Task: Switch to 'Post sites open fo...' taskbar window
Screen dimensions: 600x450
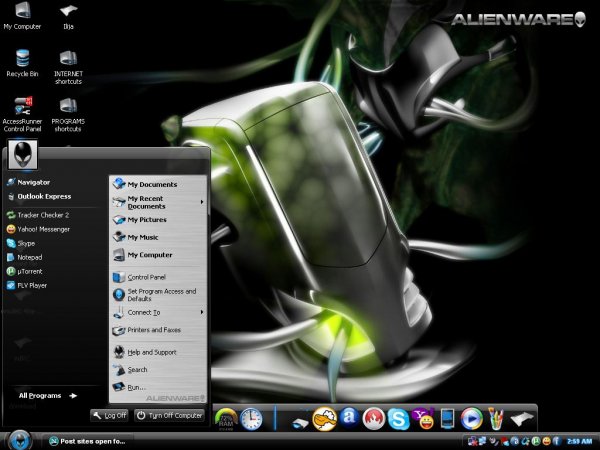Action: [x=87, y=442]
